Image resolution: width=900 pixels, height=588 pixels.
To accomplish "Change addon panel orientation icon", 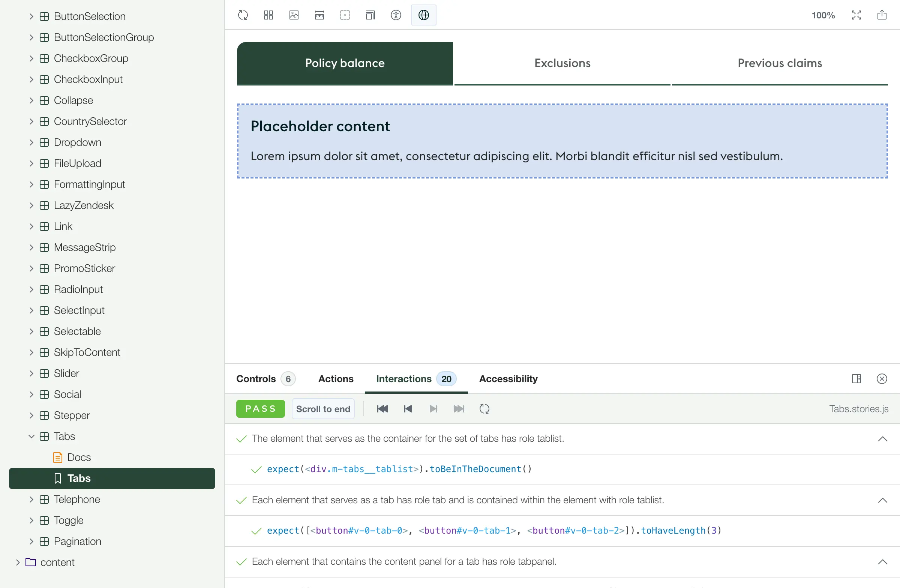I will [x=856, y=379].
